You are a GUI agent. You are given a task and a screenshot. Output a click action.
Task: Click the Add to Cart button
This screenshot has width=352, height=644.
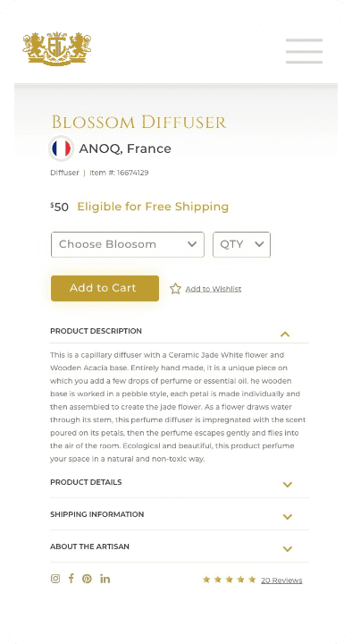[105, 288]
